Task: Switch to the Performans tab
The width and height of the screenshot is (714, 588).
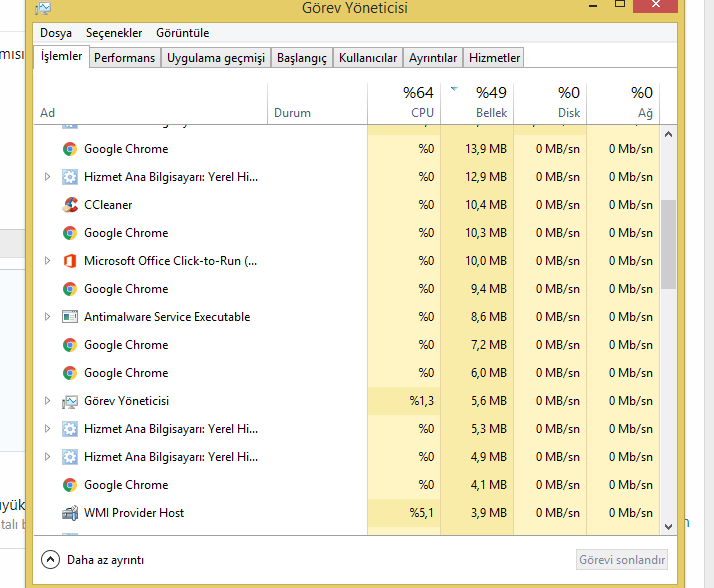Action: [124, 58]
